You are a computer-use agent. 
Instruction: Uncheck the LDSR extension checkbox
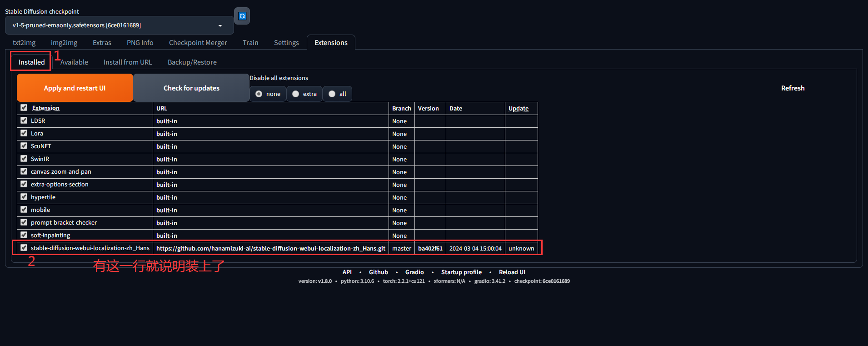(24, 120)
